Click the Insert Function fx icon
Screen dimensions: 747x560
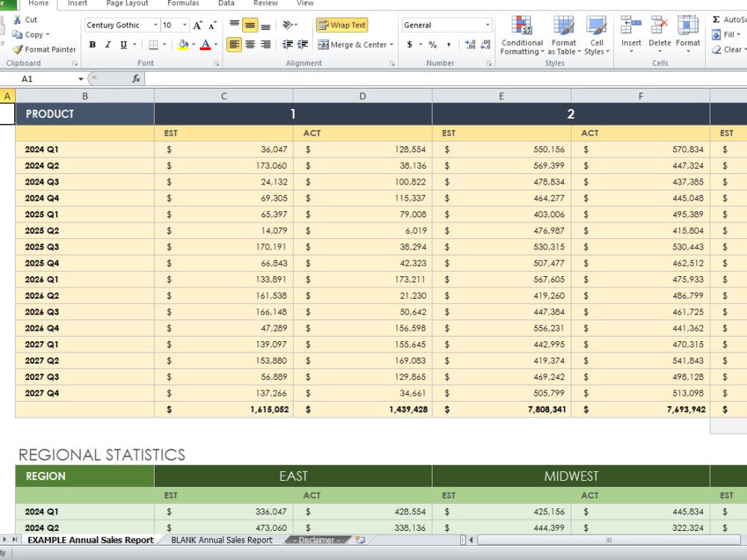[136, 78]
